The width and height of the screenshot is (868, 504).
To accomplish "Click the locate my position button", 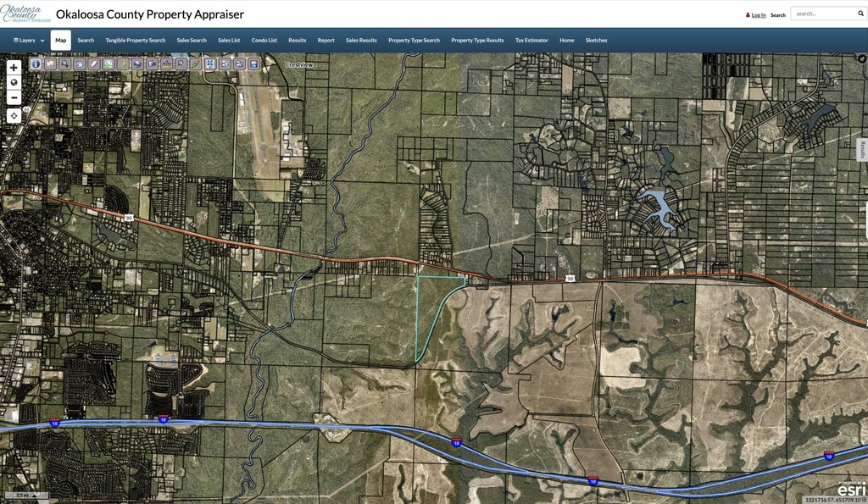I will point(14,115).
